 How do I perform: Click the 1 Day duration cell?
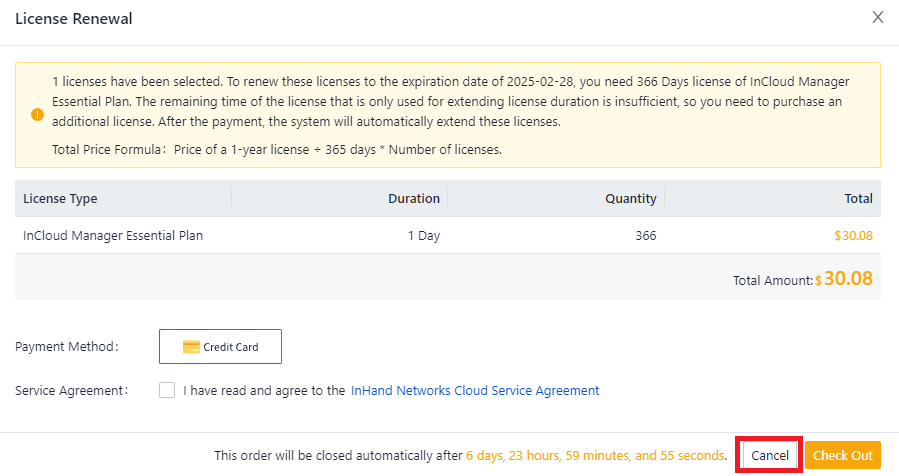(423, 236)
